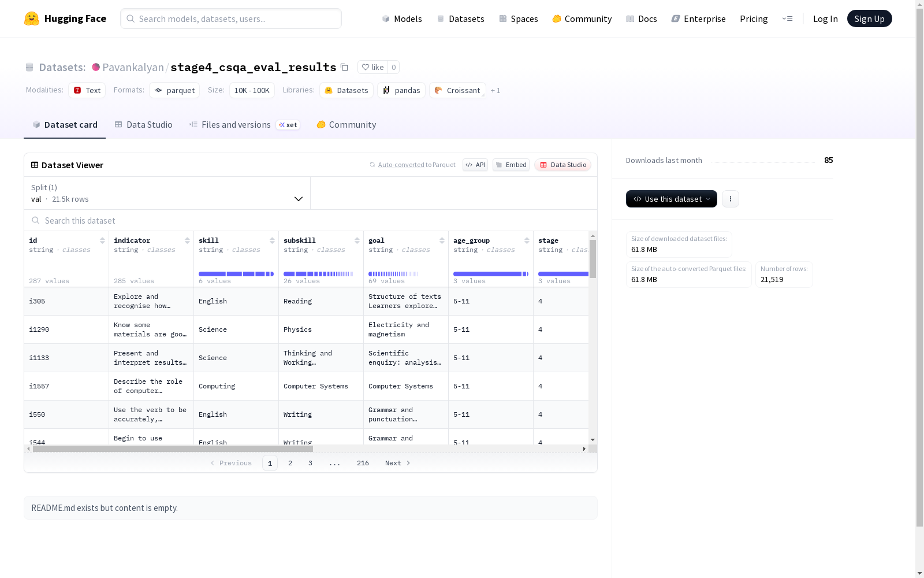Viewport: 924px width, 578px height.
Task: Open the Pavankalyan profile link
Action: (133, 67)
